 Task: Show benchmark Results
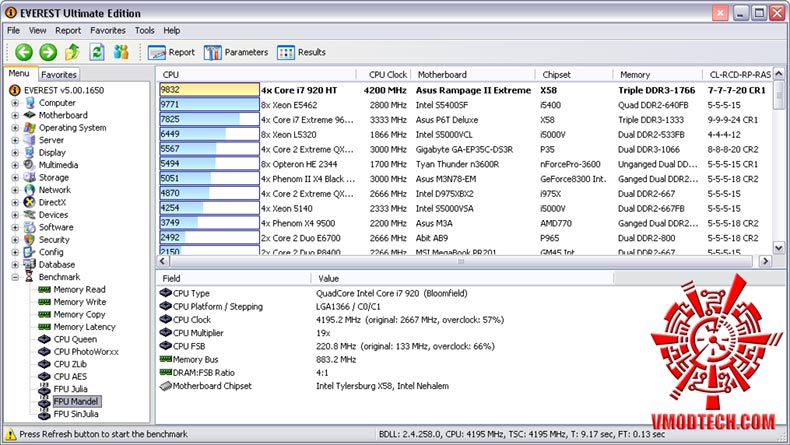click(301, 52)
